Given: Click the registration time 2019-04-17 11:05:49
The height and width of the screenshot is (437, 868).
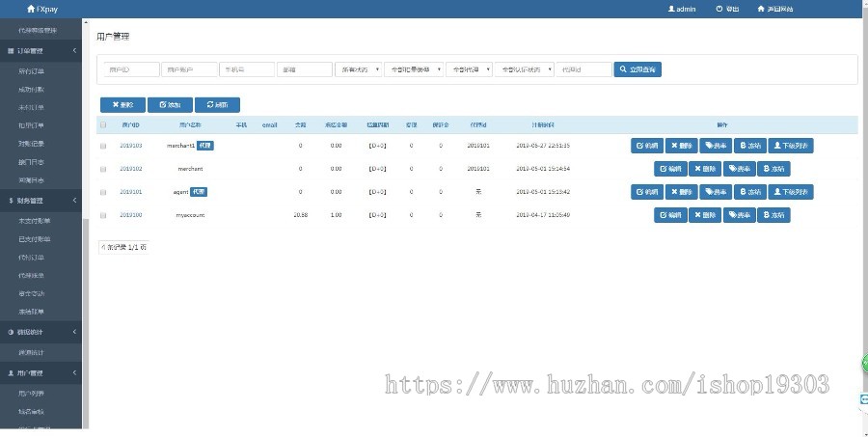Looking at the screenshot, I should 543,215.
